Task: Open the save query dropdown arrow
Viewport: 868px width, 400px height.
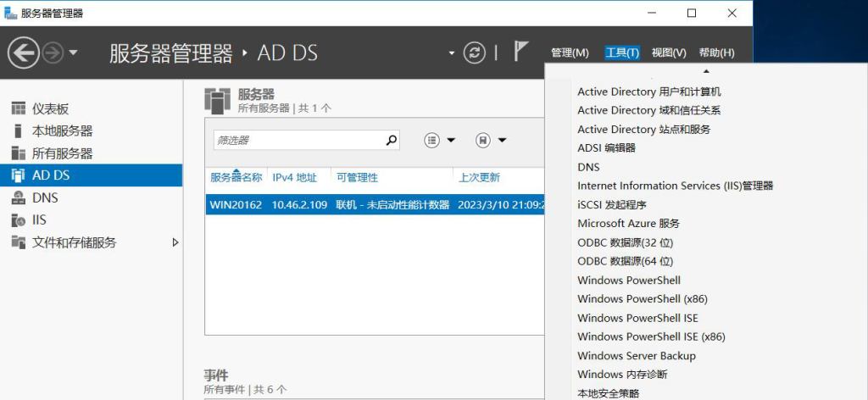Action: point(502,141)
